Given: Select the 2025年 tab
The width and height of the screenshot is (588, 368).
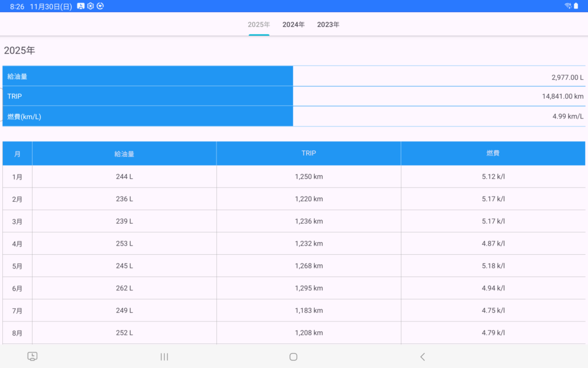Looking at the screenshot, I should point(259,25).
